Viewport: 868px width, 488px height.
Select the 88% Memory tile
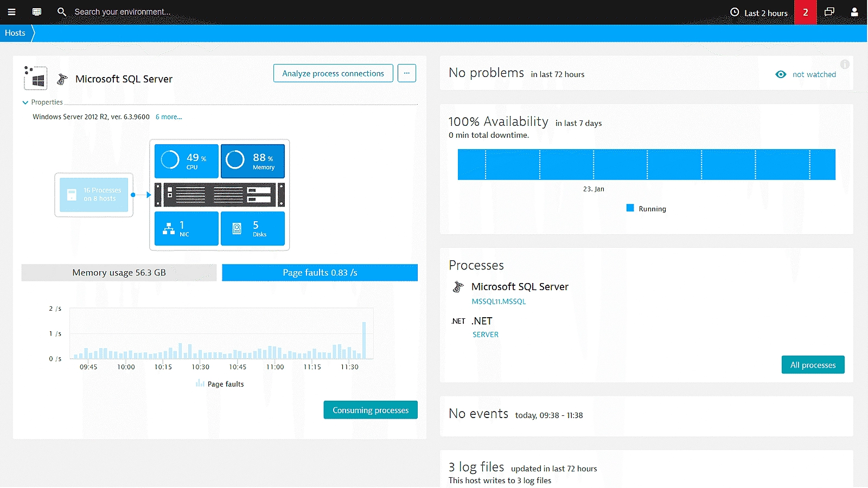253,161
